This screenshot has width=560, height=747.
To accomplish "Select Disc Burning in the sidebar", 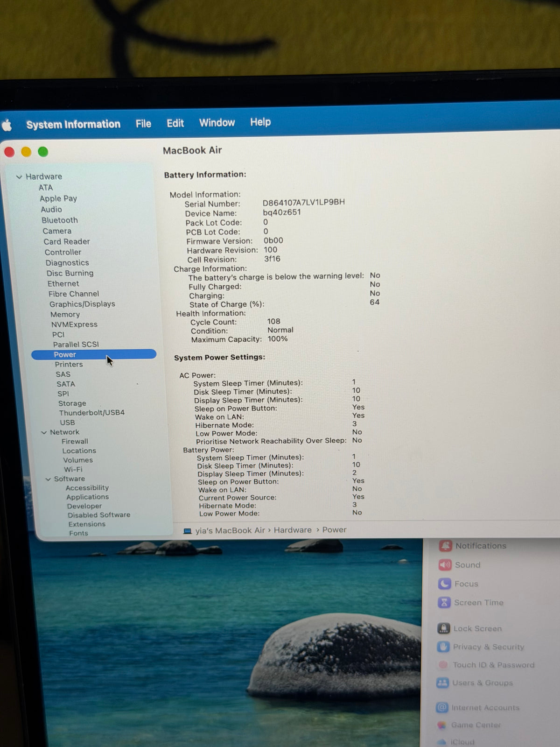I will [70, 273].
